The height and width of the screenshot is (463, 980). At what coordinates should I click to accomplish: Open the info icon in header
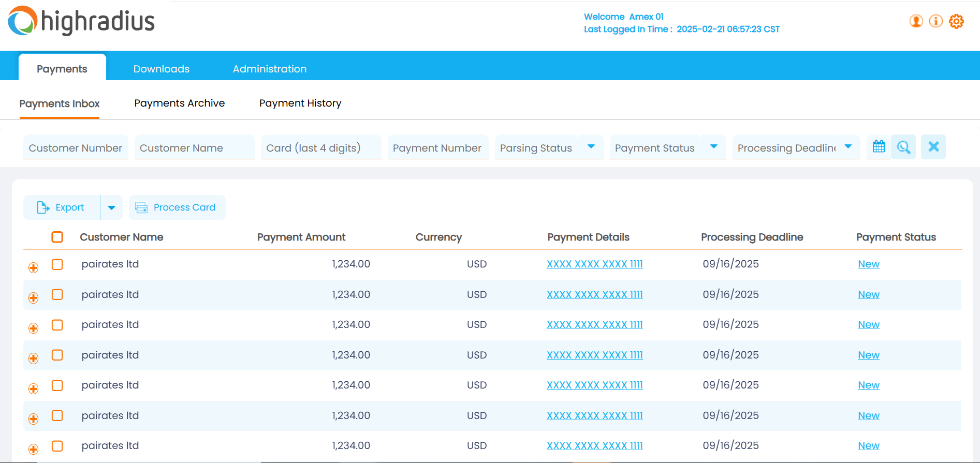pyautogui.click(x=935, y=21)
